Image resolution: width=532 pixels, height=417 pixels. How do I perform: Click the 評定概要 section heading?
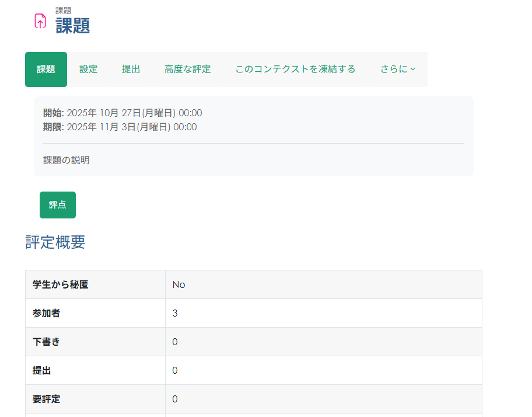click(55, 243)
